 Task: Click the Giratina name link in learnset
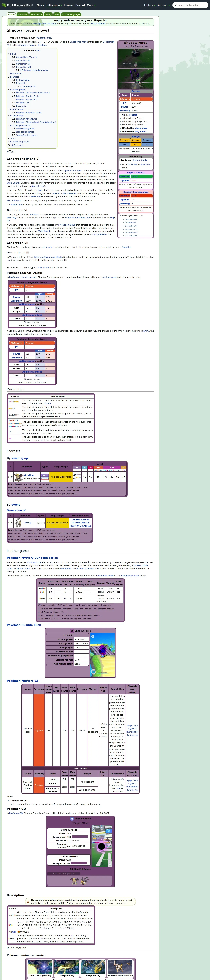click(x=29, y=475)
